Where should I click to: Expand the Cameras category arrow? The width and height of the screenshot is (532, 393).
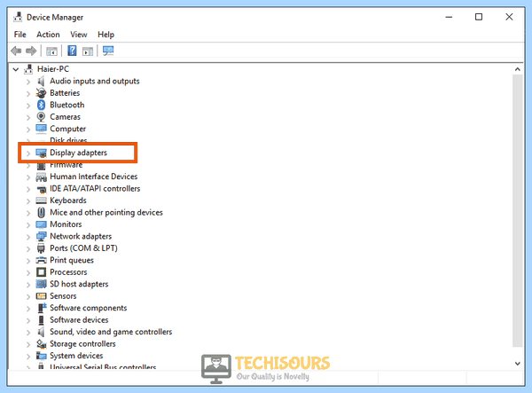click(x=28, y=117)
